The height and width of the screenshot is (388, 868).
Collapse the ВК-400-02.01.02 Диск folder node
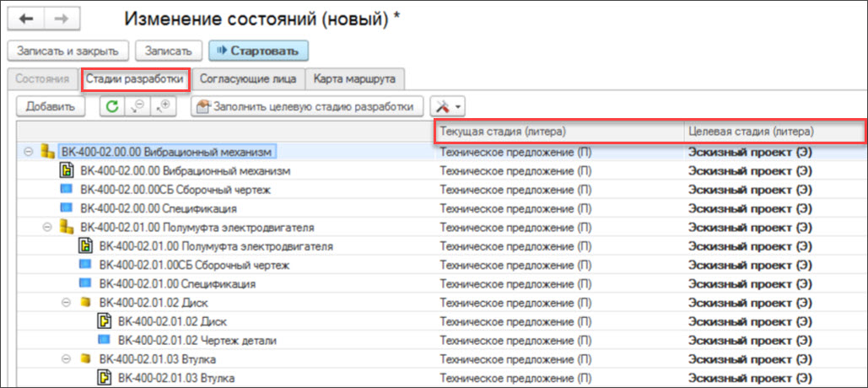click(65, 302)
